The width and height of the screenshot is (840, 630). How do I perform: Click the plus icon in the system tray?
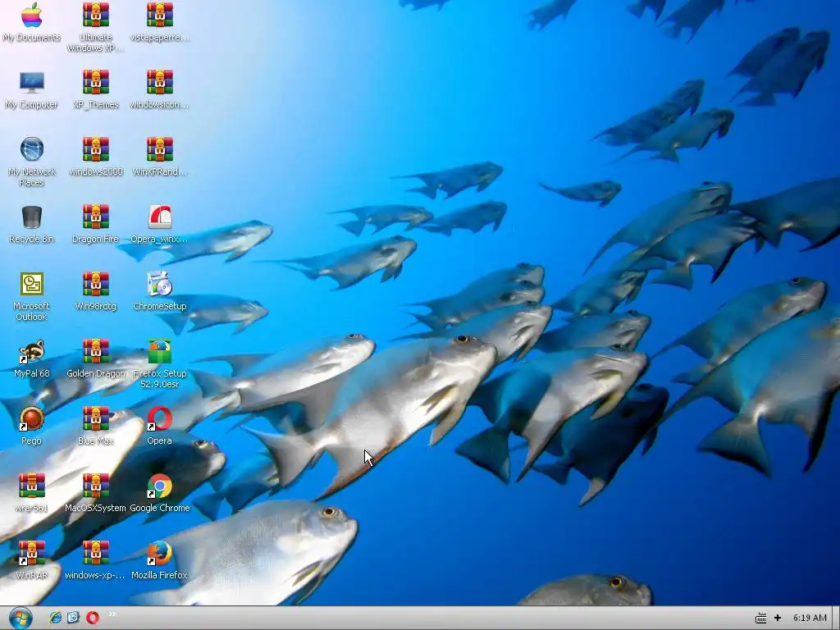(x=778, y=619)
